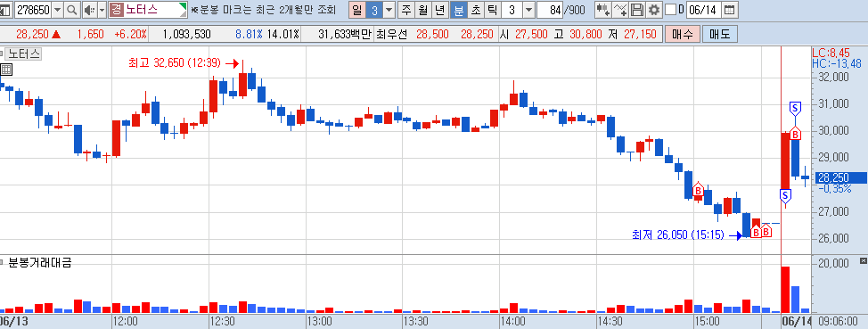This screenshot has height=329, width=868.
Task: Click the 84 candle count input field
Action: click(550, 10)
